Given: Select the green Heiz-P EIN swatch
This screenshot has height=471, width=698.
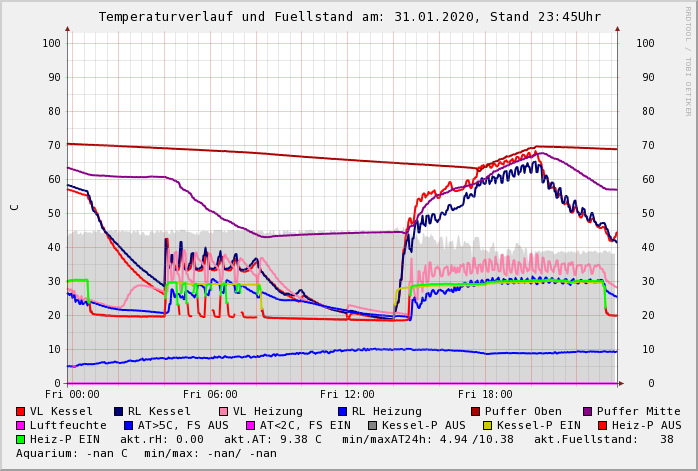Looking at the screenshot, I should pos(21,439).
